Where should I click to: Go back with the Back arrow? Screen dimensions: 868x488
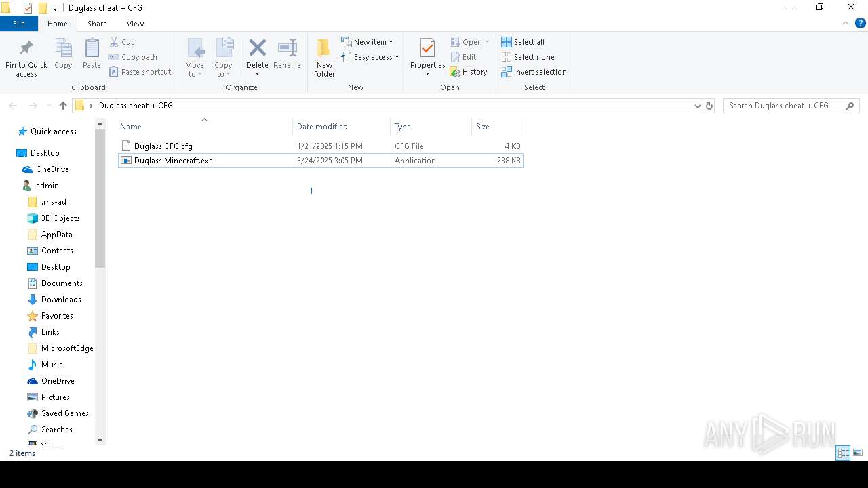click(x=13, y=106)
